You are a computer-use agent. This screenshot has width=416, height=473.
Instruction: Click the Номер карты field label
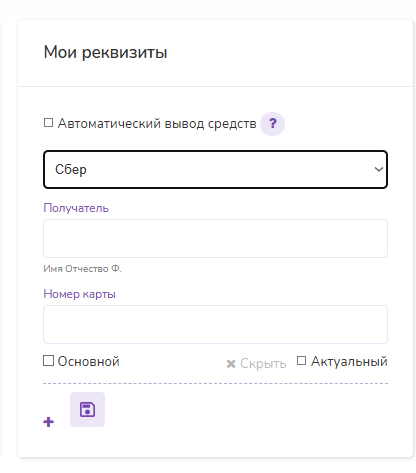coord(79,294)
